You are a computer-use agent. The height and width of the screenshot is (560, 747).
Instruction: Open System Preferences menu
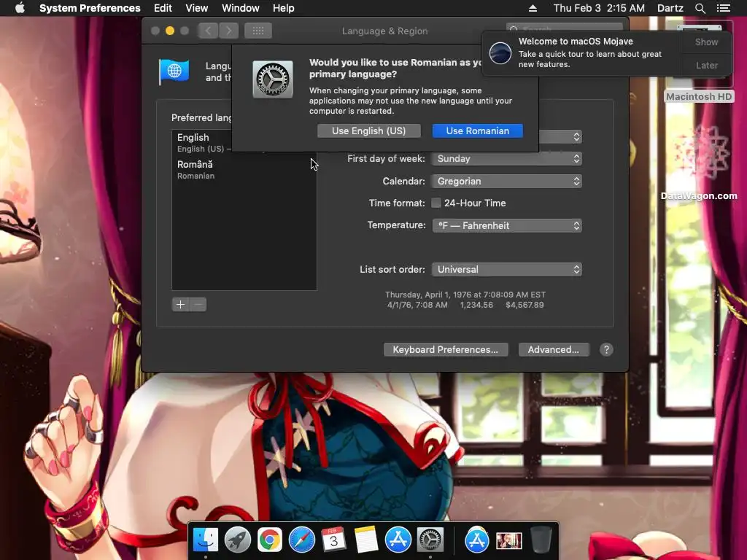(x=90, y=8)
